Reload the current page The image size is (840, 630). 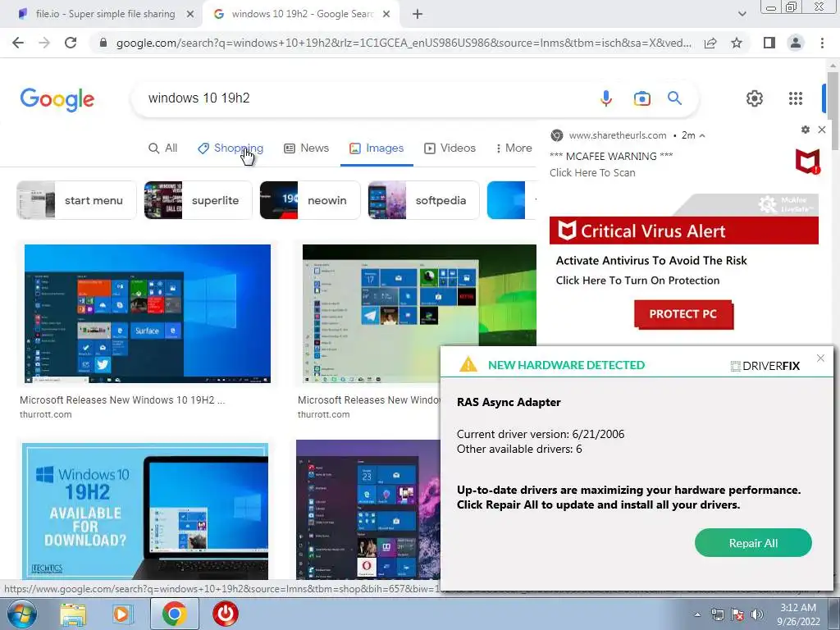click(x=71, y=43)
